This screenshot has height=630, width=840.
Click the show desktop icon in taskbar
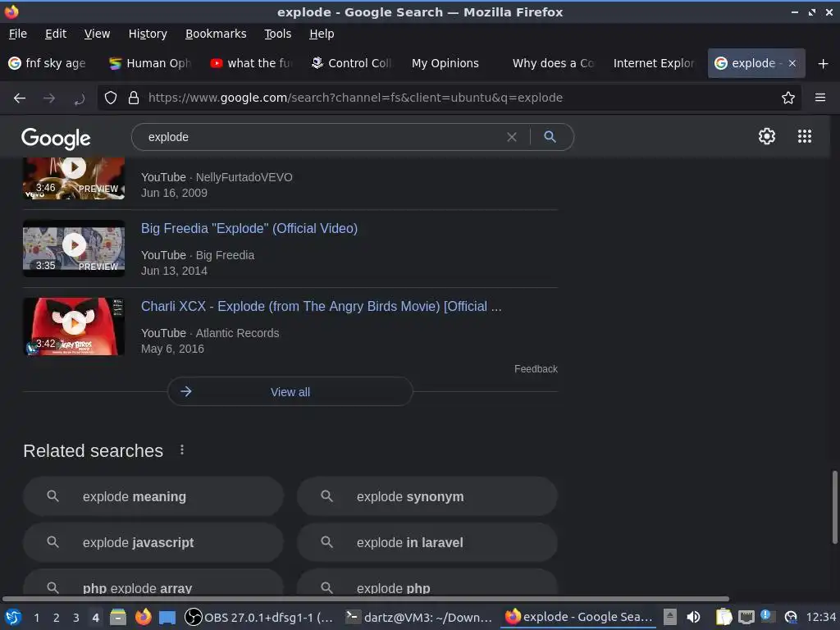[167, 618]
